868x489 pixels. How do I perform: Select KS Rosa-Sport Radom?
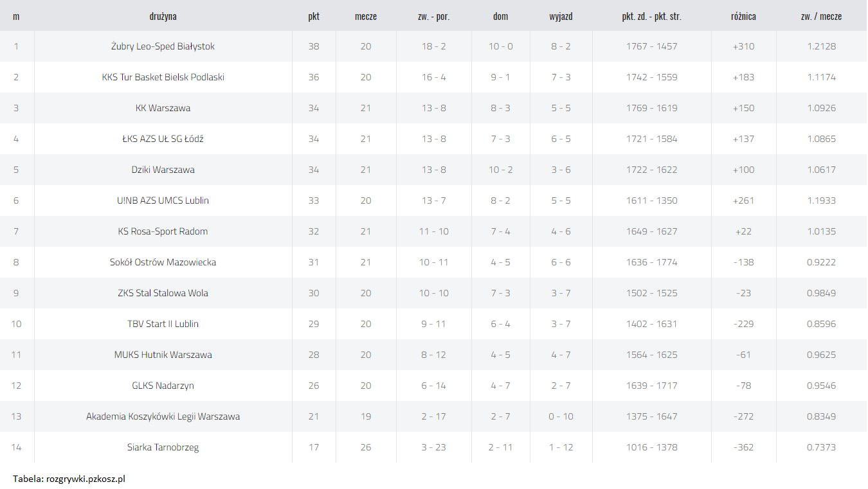point(163,231)
